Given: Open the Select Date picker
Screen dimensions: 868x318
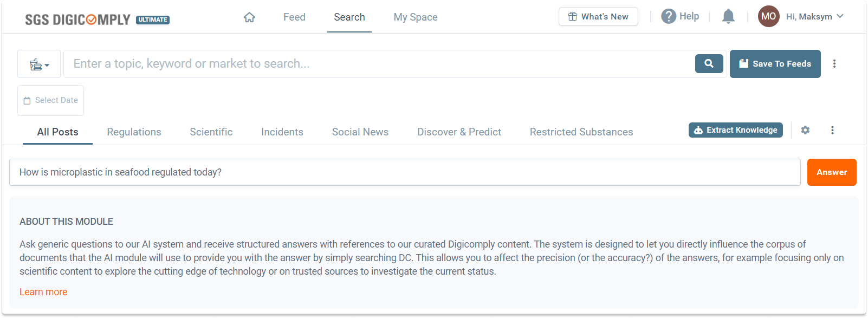Looking at the screenshot, I should point(50,100).
